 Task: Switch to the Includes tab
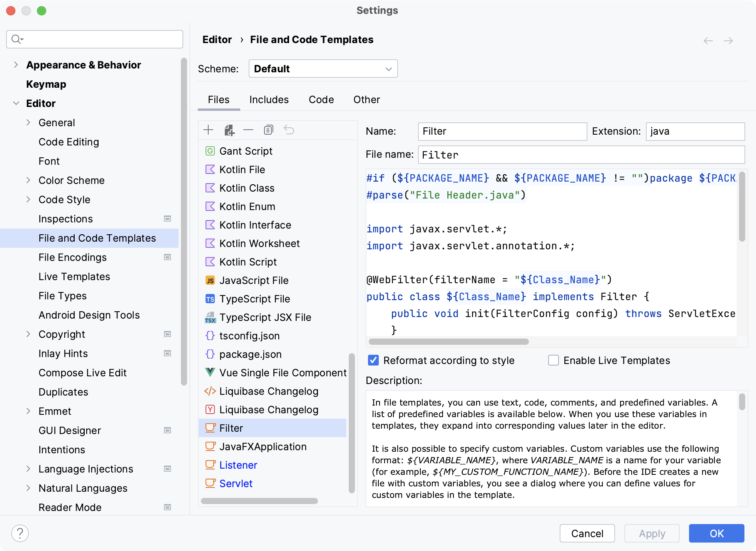point(268,99)
